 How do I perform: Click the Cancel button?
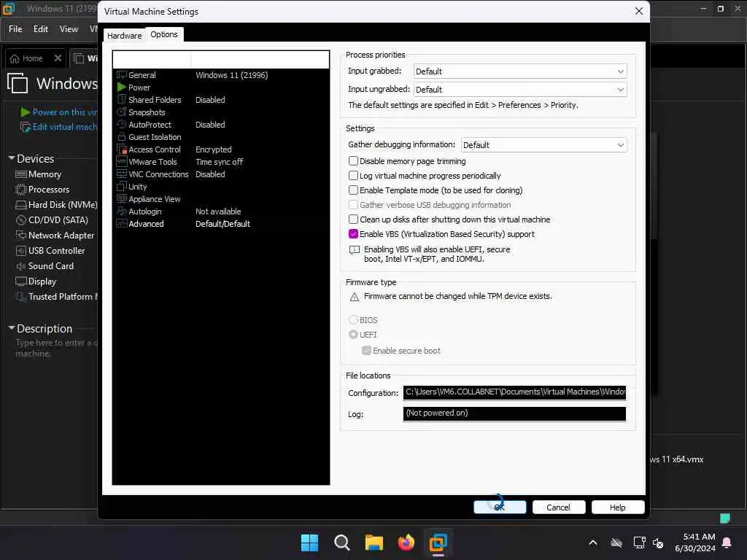pos(558,507)
